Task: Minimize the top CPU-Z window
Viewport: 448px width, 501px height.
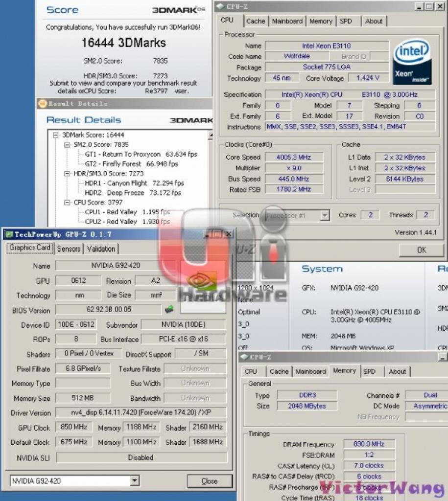Action: point(420,6)
